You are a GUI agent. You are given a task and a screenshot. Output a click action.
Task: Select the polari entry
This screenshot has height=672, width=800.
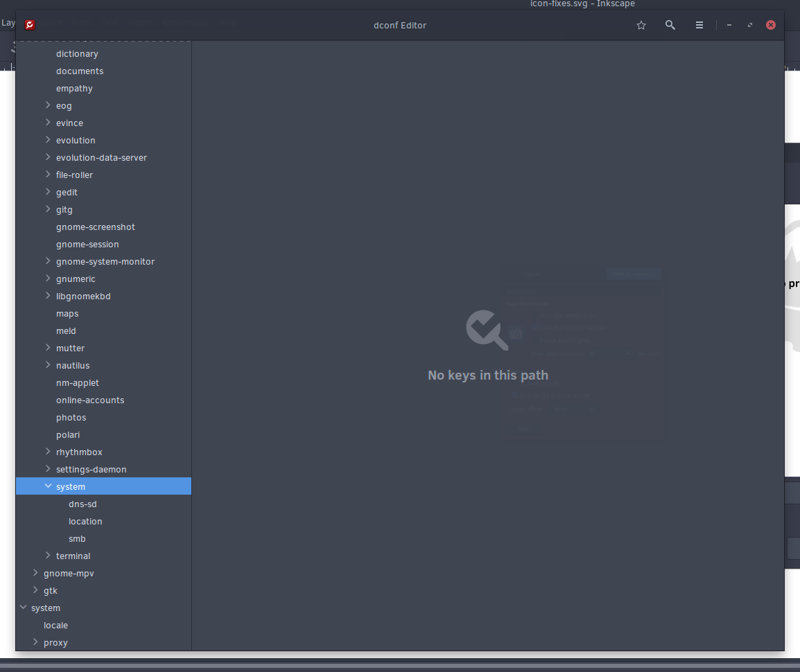[x=68, y=435]
